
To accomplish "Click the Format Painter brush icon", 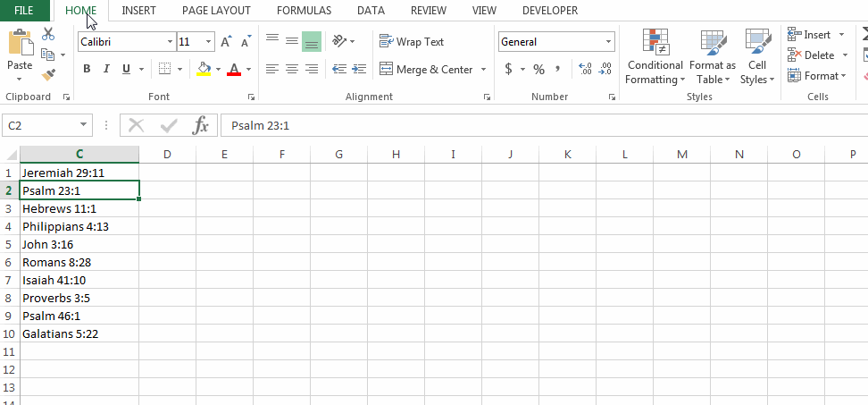I will [48, 75].
